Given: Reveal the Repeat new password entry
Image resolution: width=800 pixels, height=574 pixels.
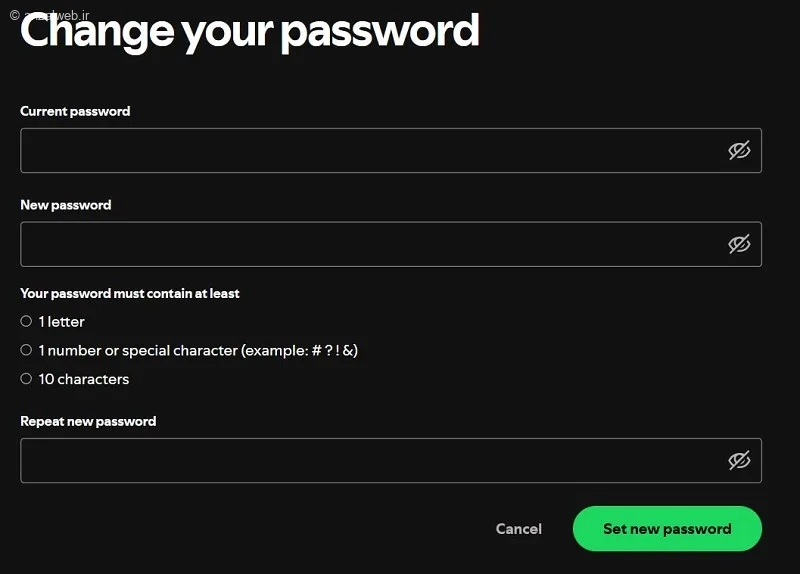Looking at the screenshot, I should pos(739,460).
